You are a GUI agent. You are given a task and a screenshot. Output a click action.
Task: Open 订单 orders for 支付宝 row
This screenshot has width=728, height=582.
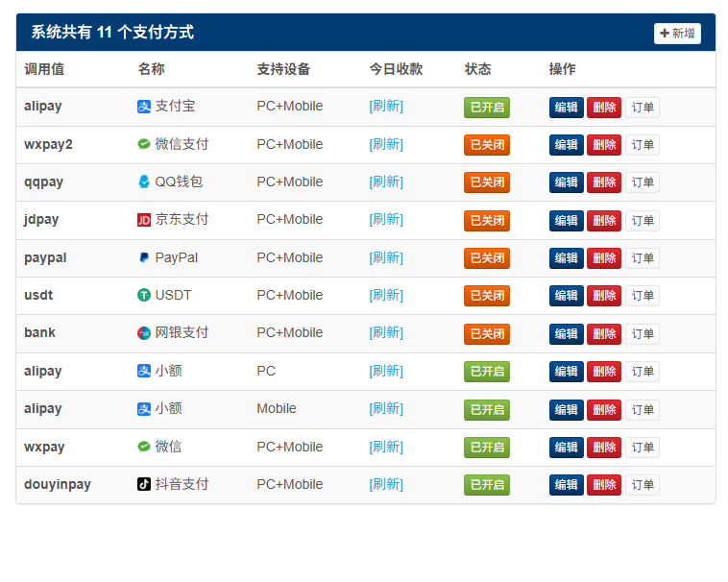tap(643, 108)
